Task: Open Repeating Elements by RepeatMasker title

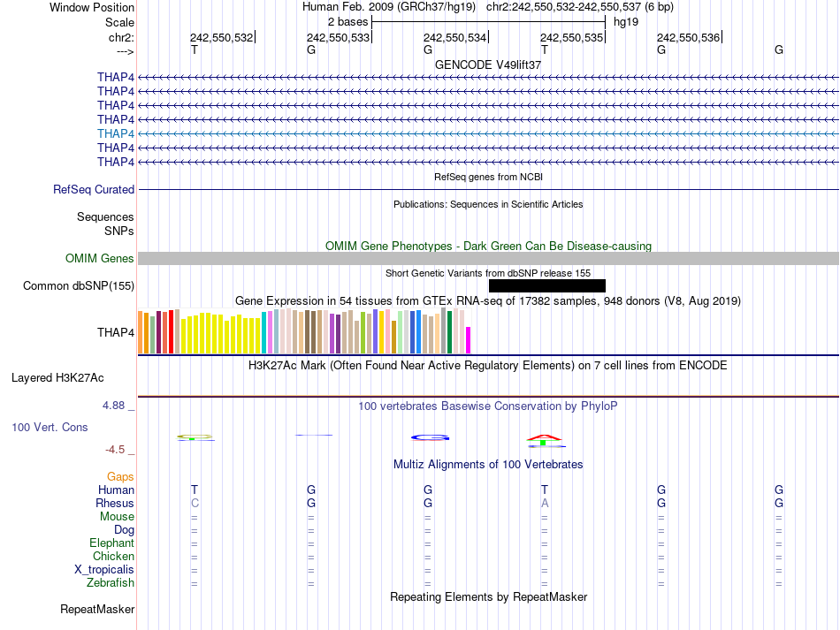Action: [x=489, y=597]
